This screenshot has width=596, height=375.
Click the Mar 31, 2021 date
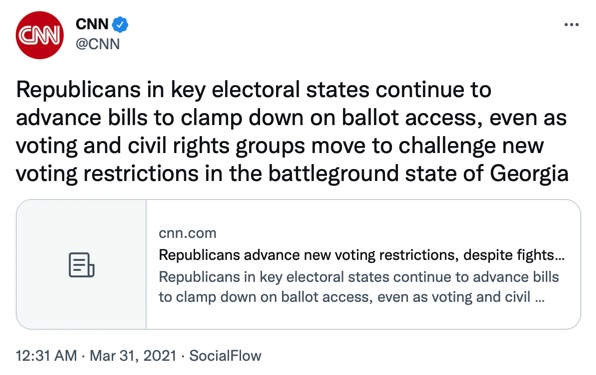[x=133, y=356]
